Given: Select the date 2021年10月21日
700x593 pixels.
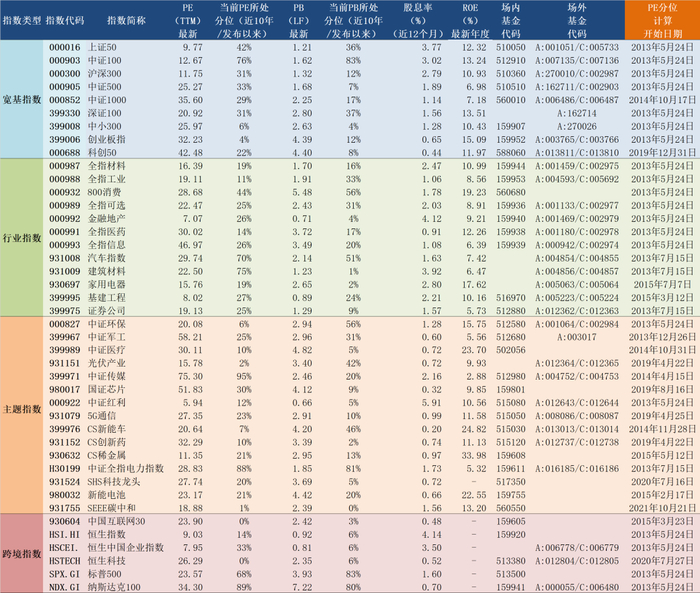Looking at the screenshot, I should click(662, 508).
